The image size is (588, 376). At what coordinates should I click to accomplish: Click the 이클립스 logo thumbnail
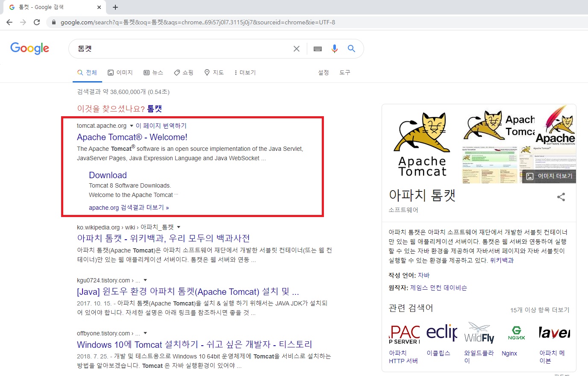[x=442, y=334]
